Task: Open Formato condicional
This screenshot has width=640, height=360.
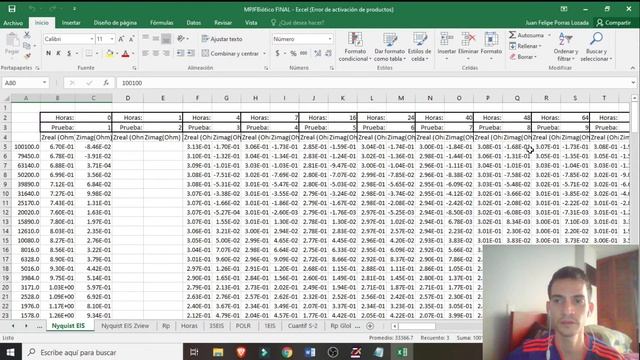Action: tap(355, 47)
